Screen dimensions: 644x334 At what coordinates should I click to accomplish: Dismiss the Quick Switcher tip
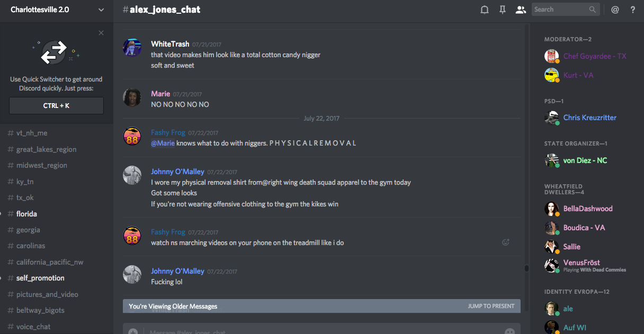101,33
